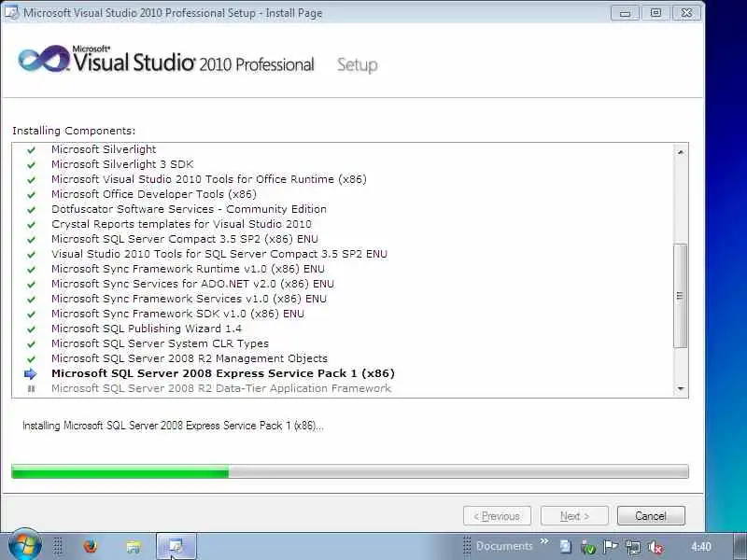Click pending icon beside Data-Tier Application Framework

pyautogui.click(x=32, y=388)
